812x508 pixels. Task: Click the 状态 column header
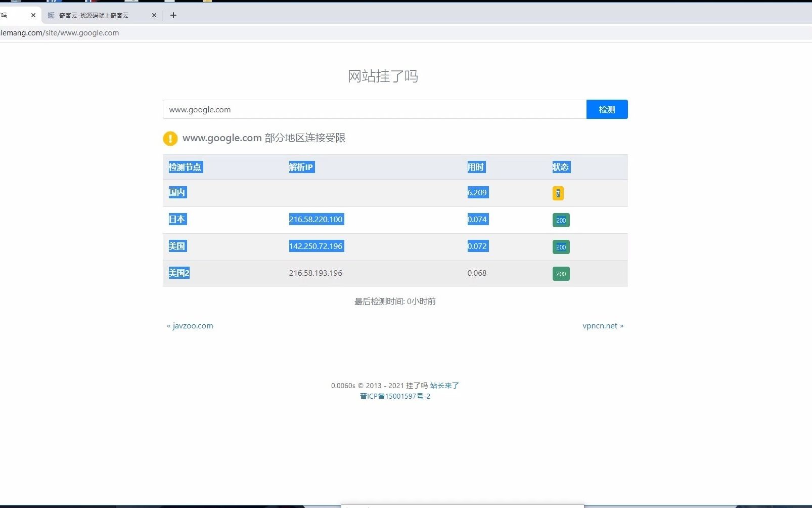point(561,167)
